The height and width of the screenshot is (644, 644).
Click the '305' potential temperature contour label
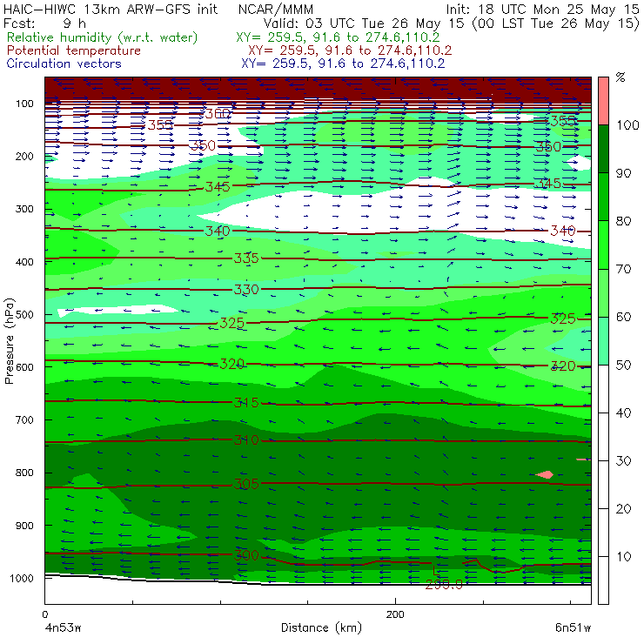click(246, 484)
